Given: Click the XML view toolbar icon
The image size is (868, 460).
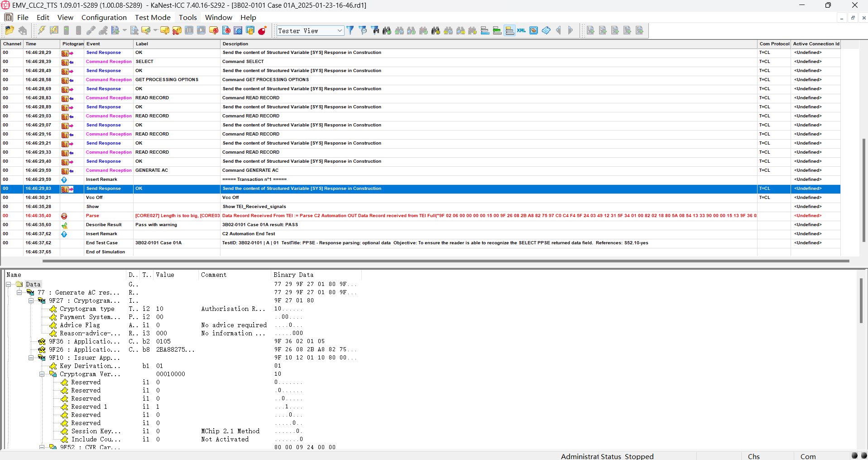Looking at the screenshot, I should (x=522, y=30).
